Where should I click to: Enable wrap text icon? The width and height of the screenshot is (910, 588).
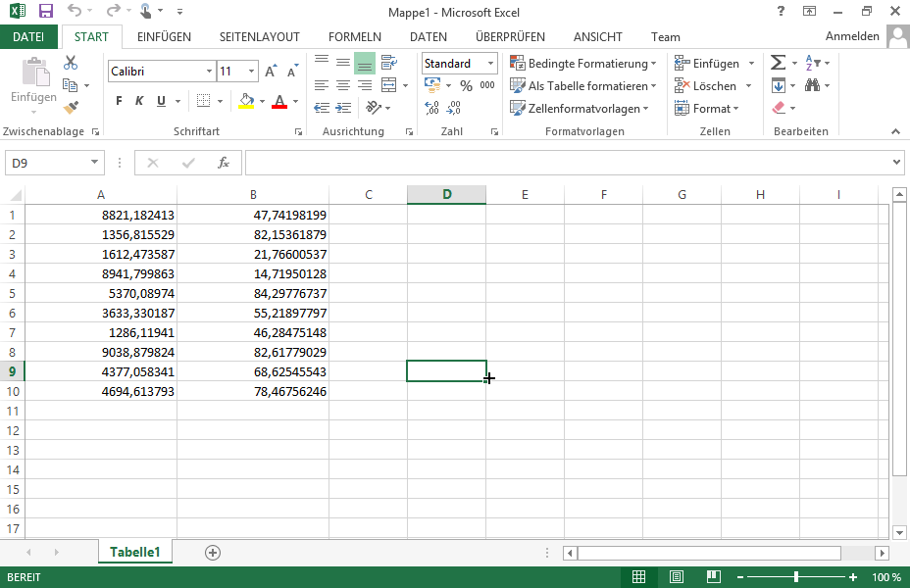pos(389,62)
